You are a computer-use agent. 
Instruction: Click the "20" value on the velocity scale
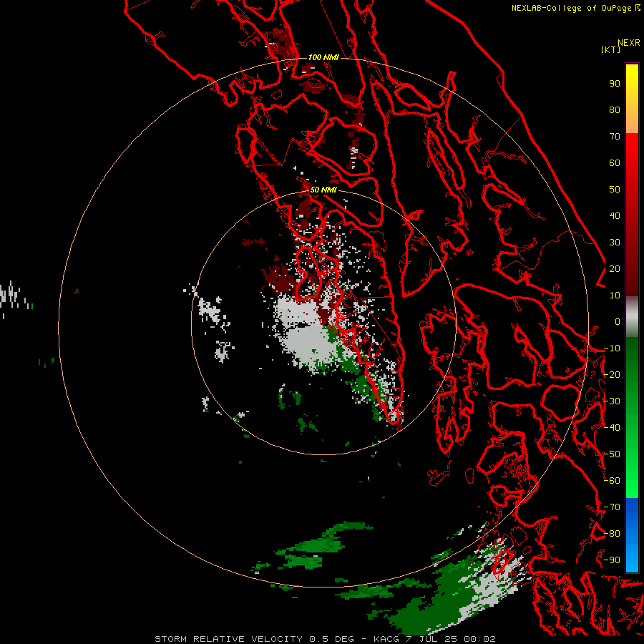pos(615,268)
